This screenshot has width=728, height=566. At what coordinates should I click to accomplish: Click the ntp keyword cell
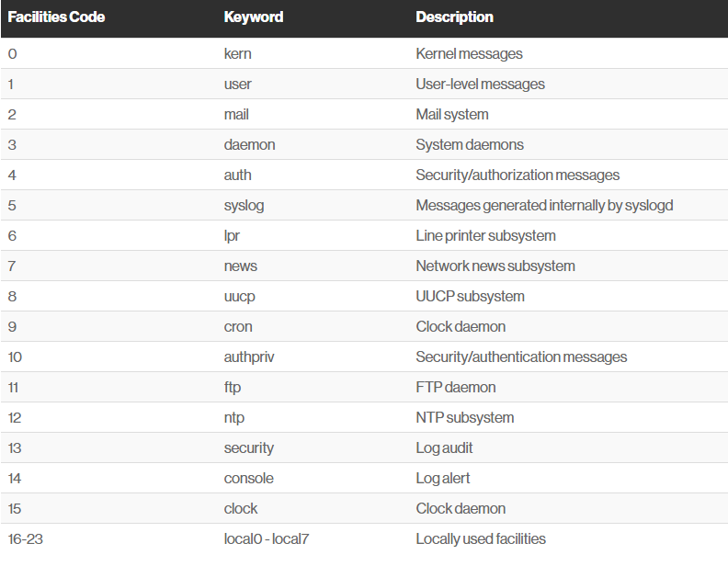(234, 417)
